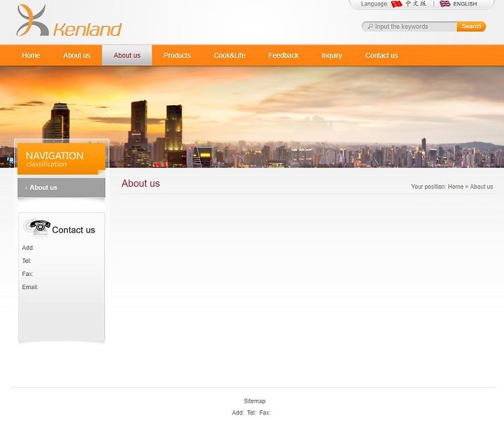
Task: Click the footer 'Fax:' text
Action: coord(265,412)
